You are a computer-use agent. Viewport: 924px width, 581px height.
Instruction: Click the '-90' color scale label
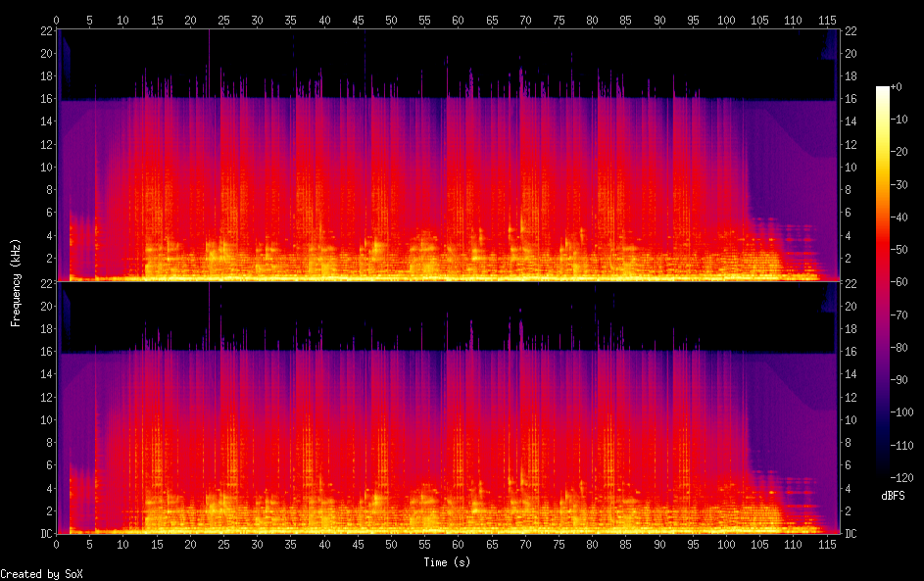pos(899,379)
